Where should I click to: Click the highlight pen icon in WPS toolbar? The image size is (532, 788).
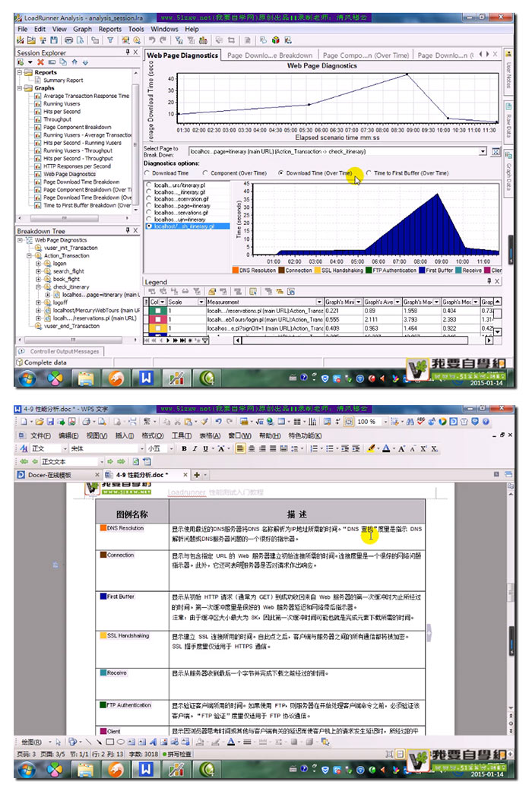(x=371, y=449)
